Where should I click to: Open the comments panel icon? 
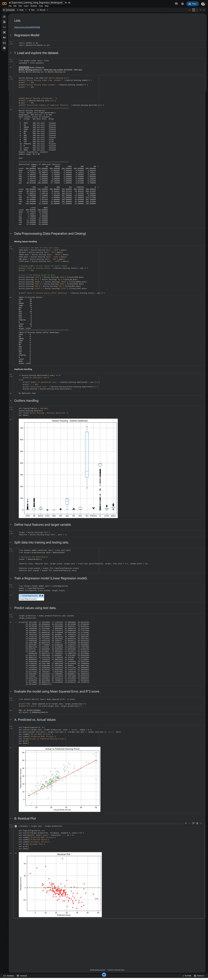pyautogui.click(x=176, y=4)
